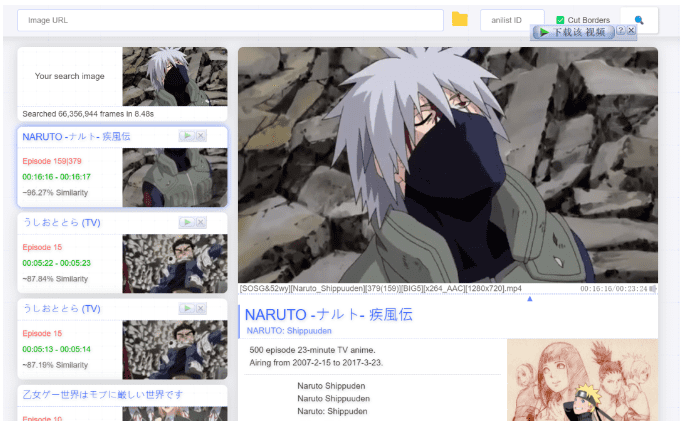Play the うしおととら result at 00:05:22
Screen dimensions: 686x421
[186, 222]
